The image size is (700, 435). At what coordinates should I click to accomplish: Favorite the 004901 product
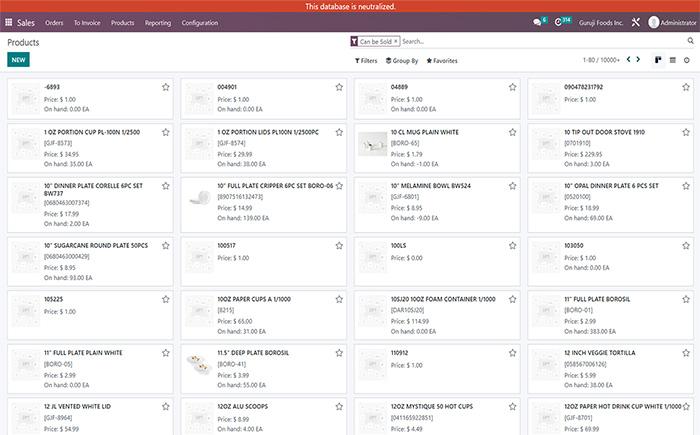pos(339,87)
